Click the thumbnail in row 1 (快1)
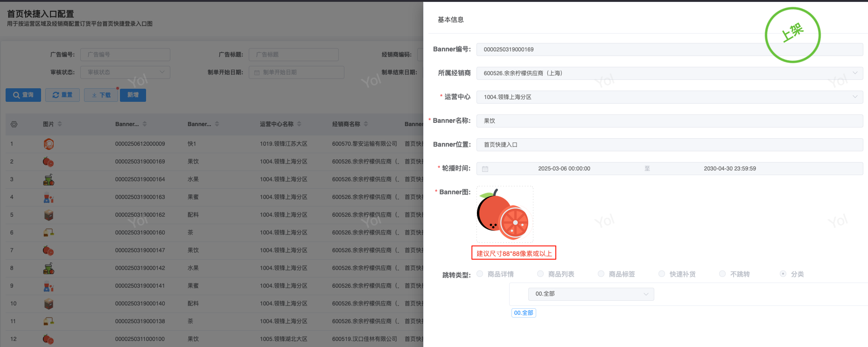 click(x=49, y=144)
